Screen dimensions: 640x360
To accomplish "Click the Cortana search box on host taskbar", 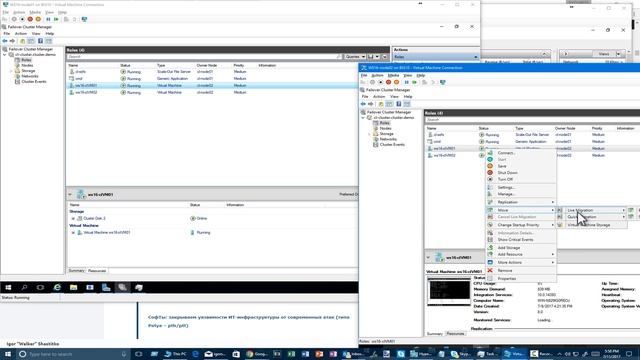I will tap(73, 354).
